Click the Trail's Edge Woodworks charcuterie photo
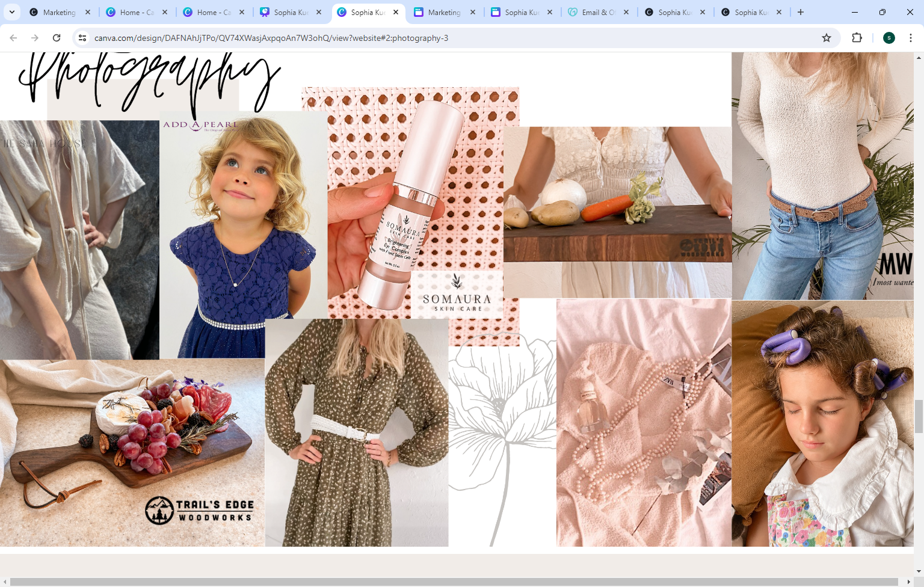This screenshot has height=587, width=924. [132, 452]
